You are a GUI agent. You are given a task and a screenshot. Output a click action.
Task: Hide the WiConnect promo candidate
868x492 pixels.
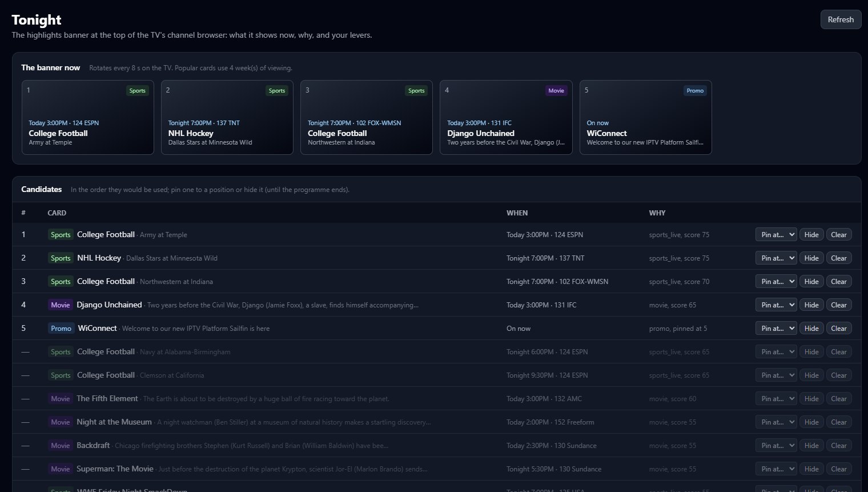[x=811, y=329]
